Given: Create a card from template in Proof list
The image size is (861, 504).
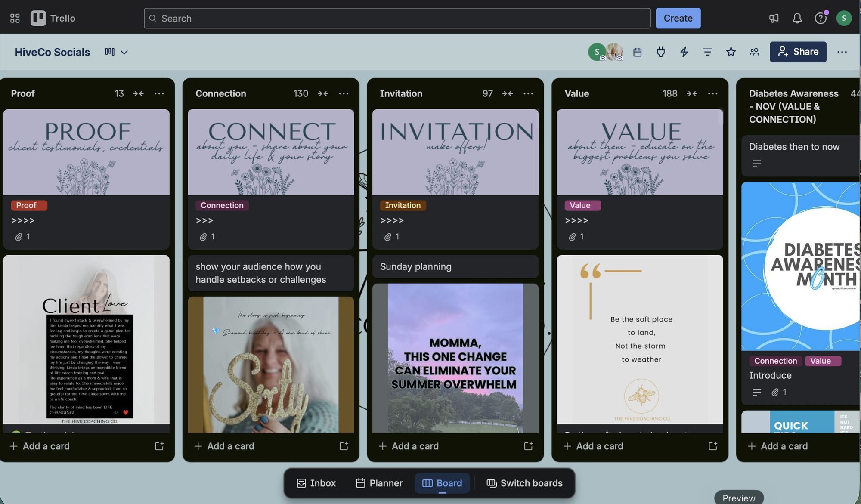Looking at the screenshot, I should tap(159, 446).
